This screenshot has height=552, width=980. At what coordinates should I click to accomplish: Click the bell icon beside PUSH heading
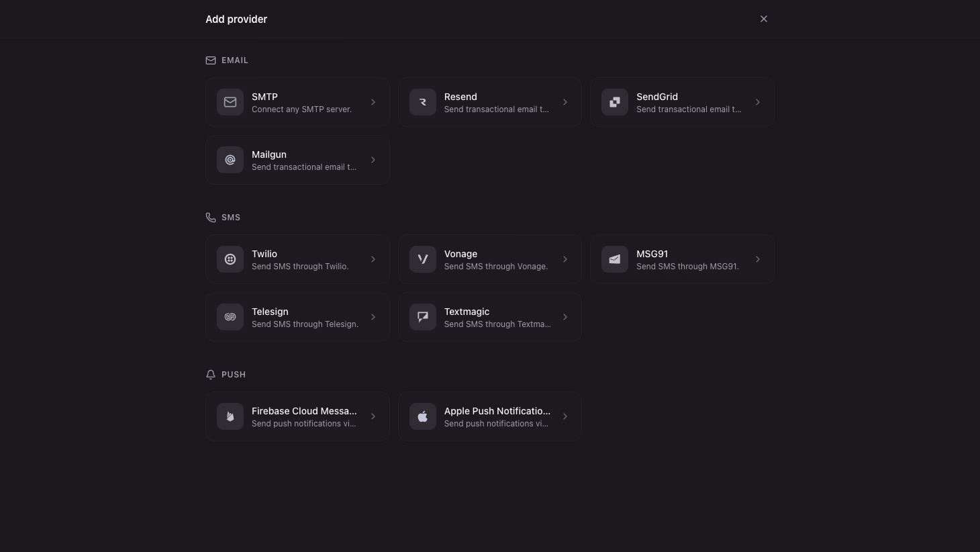coord(211,375)
